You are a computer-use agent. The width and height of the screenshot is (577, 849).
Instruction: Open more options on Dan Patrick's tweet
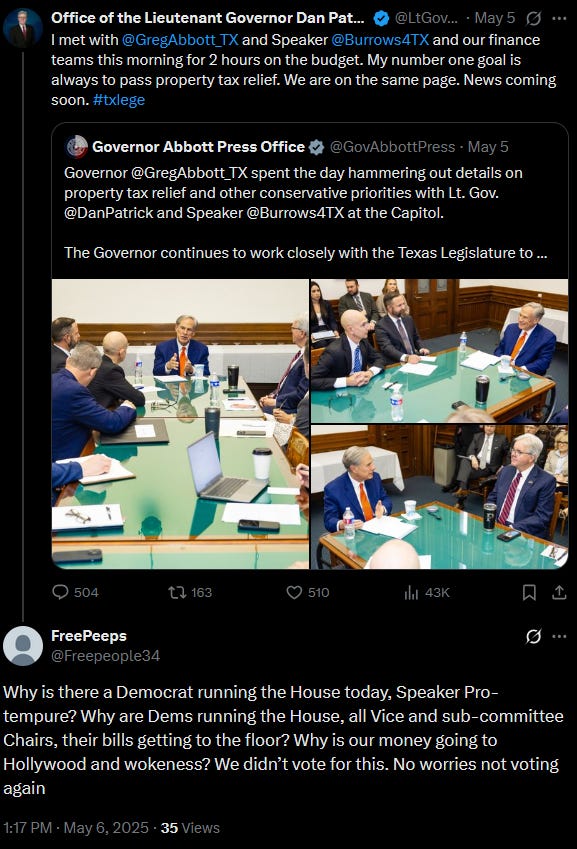559,18
